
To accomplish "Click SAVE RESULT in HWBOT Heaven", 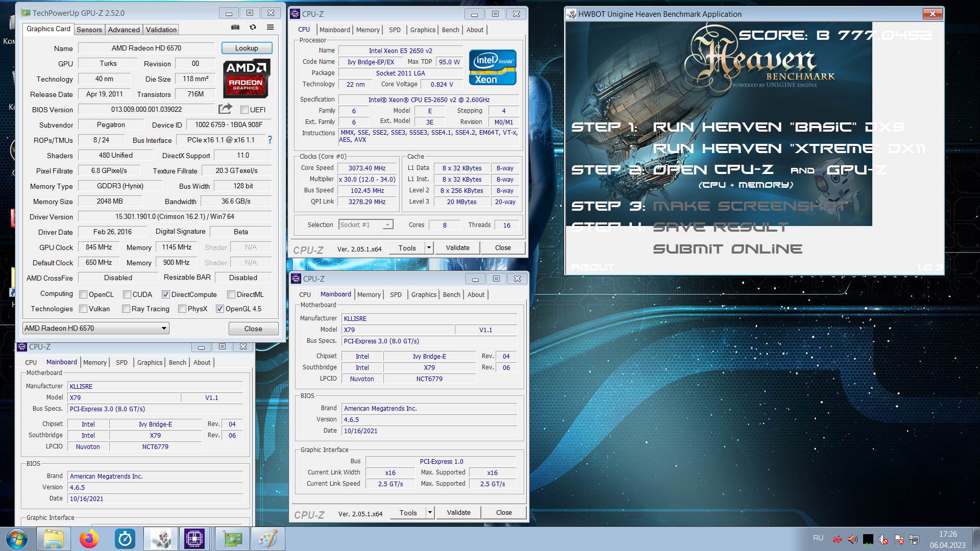I will [721, 227].
